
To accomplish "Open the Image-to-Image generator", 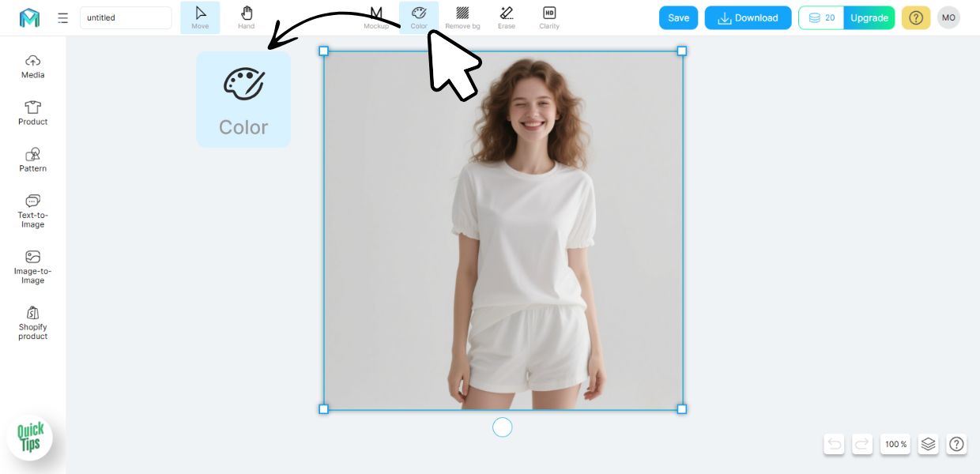I will pos(33,267).
